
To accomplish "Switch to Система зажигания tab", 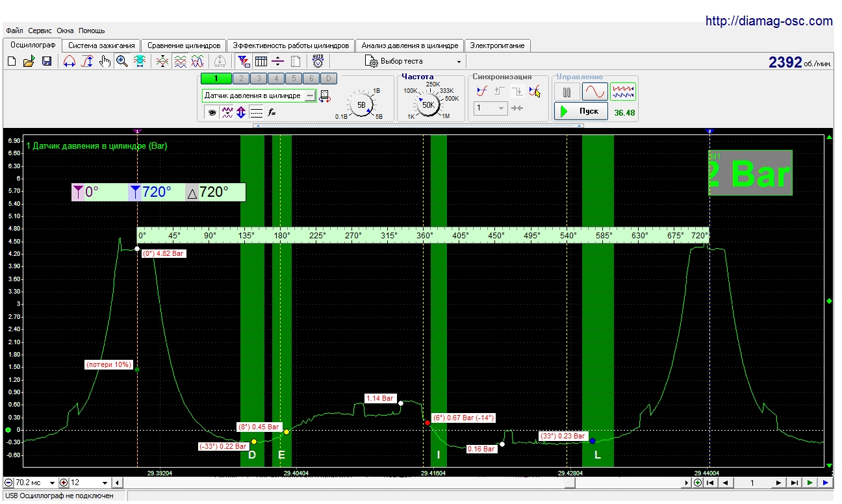I will 101,45.
